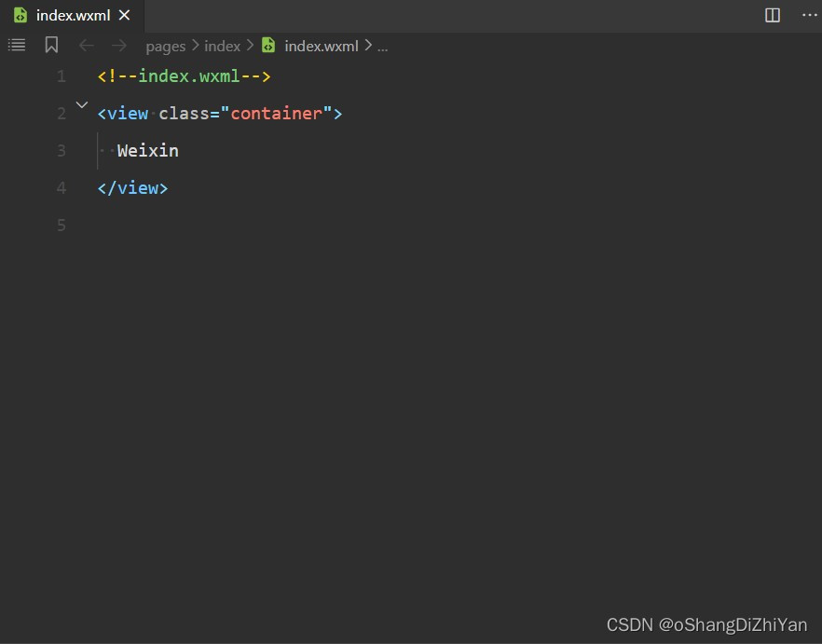Click the class attribute name

[184, 114]
